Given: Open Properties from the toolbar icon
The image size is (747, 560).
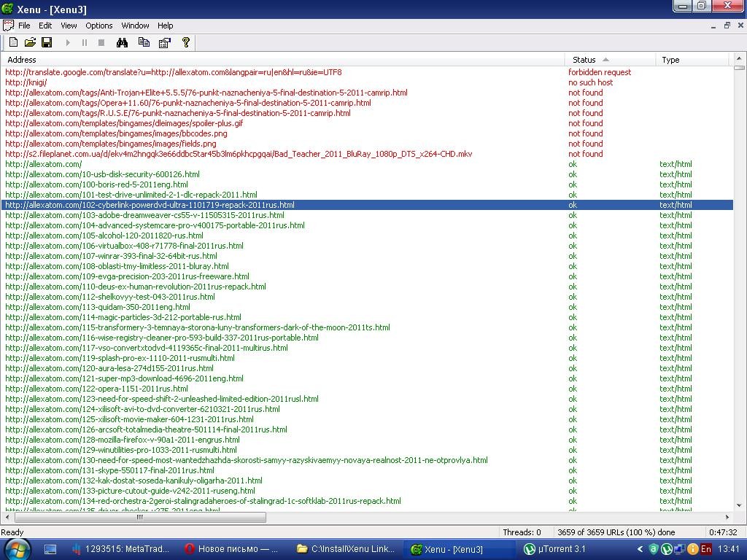Looking at the screenshot, I should pyautogui.click(x=164, y=42).
